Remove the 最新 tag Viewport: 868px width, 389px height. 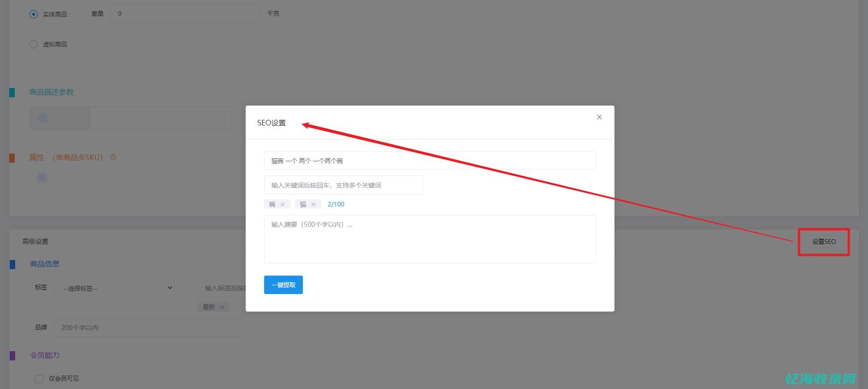pyautogui.click(x=222, y=307)
